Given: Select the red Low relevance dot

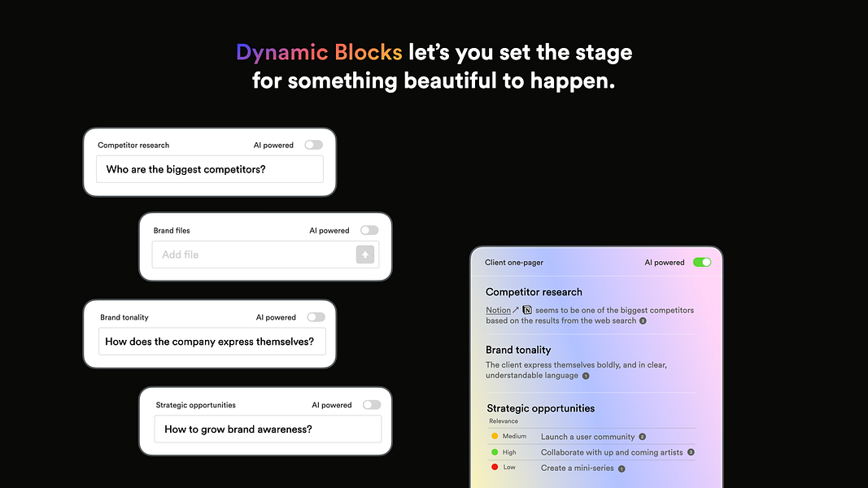Looking at the screenshot, I should pyautogui.click(x=495, y=467).
